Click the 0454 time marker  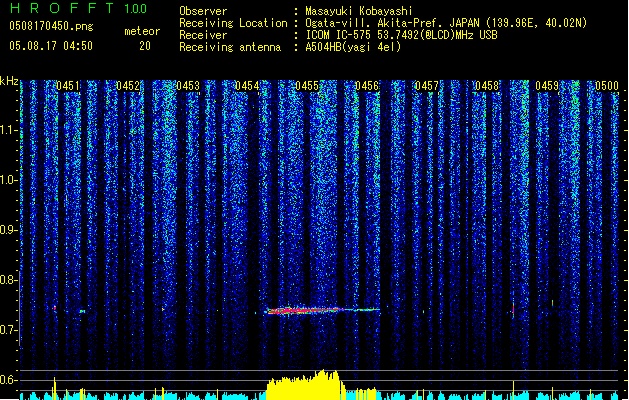click(247, 86)
